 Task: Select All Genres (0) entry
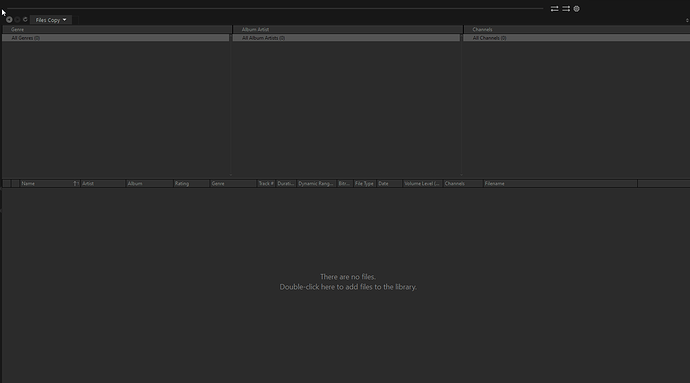click(116, 38)
